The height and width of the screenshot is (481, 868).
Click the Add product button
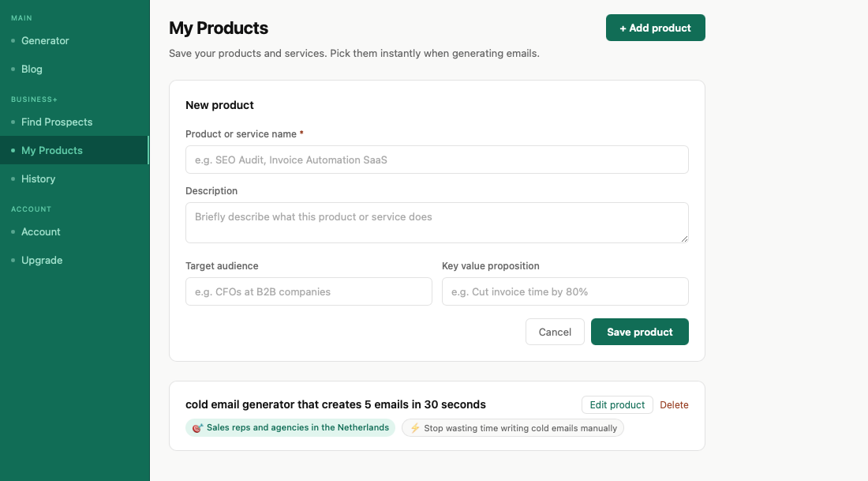pos(656,28)
